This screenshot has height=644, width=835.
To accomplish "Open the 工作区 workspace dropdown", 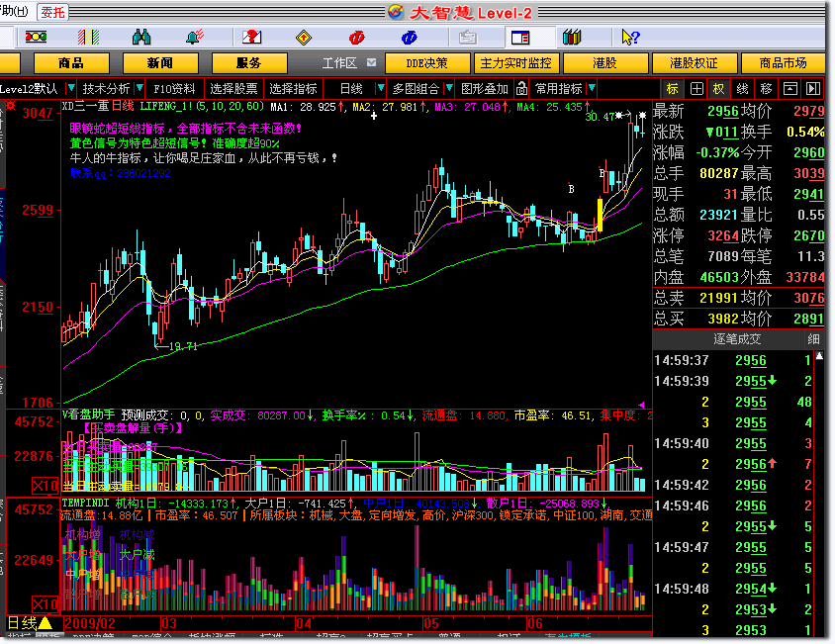I will 371,63.
